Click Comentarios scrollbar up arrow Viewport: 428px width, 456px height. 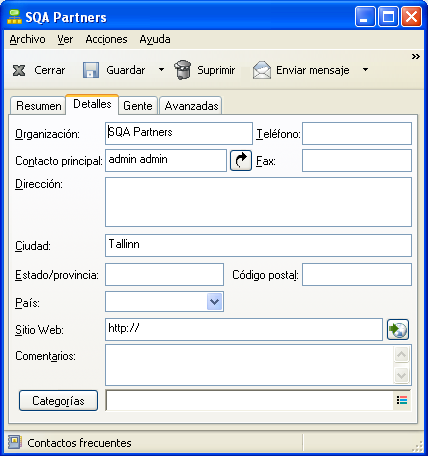[x=401, y=354]
